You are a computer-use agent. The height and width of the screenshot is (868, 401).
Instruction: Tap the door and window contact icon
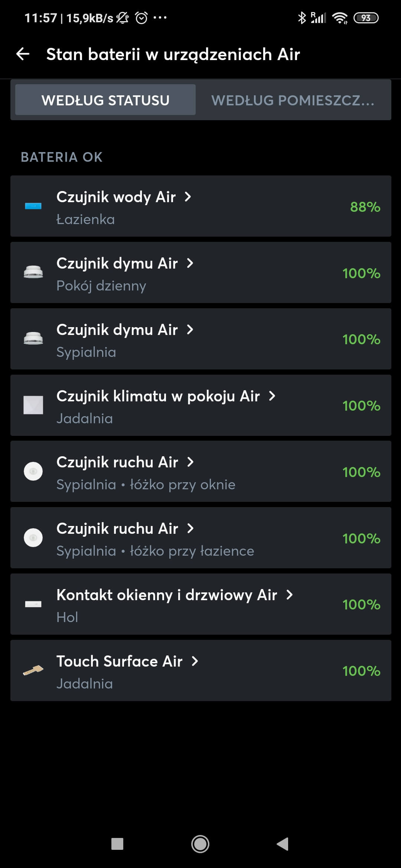33,604
